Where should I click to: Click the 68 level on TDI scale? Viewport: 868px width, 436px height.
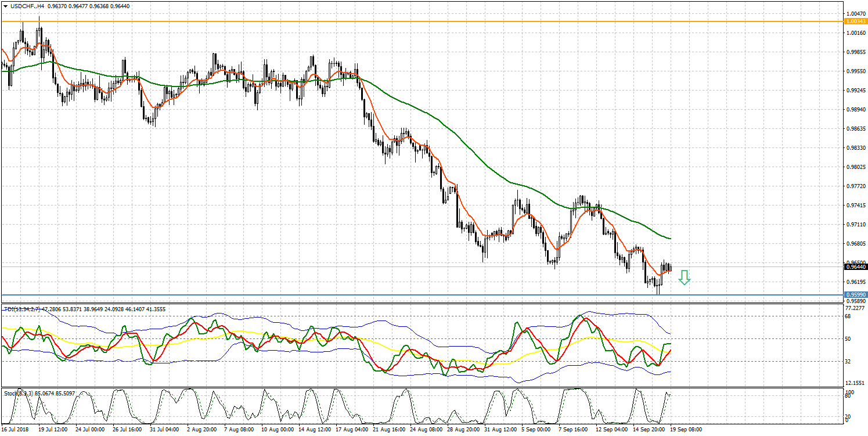[x=849, y=316]
